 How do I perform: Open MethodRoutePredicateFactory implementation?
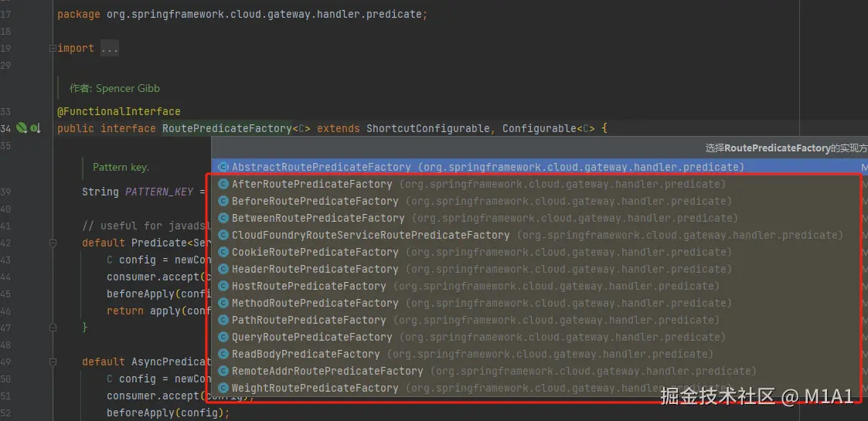tap(540, 303)
